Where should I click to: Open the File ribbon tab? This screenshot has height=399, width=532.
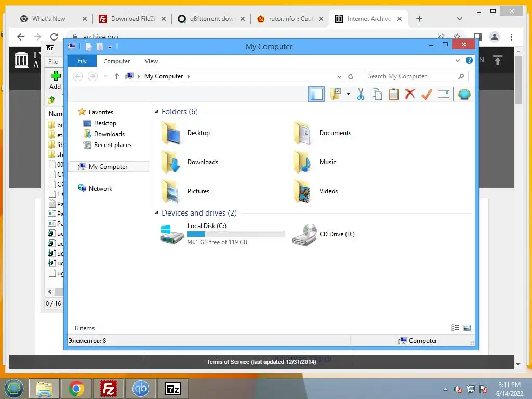click(x=82, y=61)
